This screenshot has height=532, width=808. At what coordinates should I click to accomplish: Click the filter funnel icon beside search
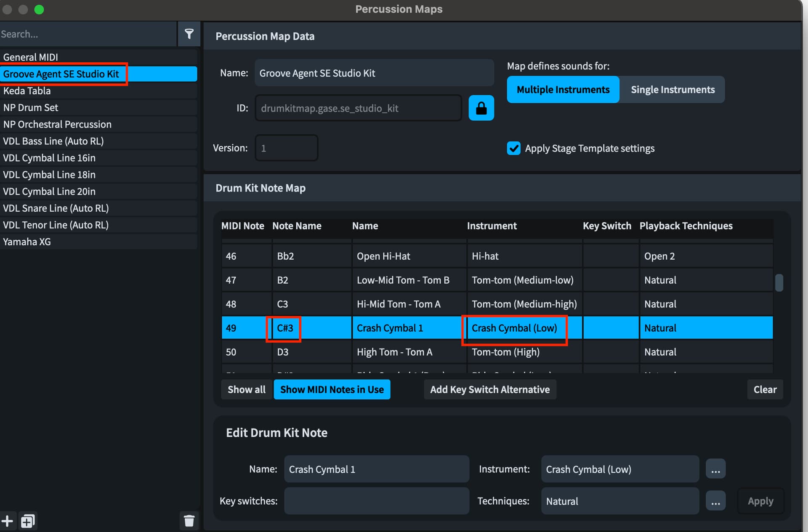[x=189, y=34]
